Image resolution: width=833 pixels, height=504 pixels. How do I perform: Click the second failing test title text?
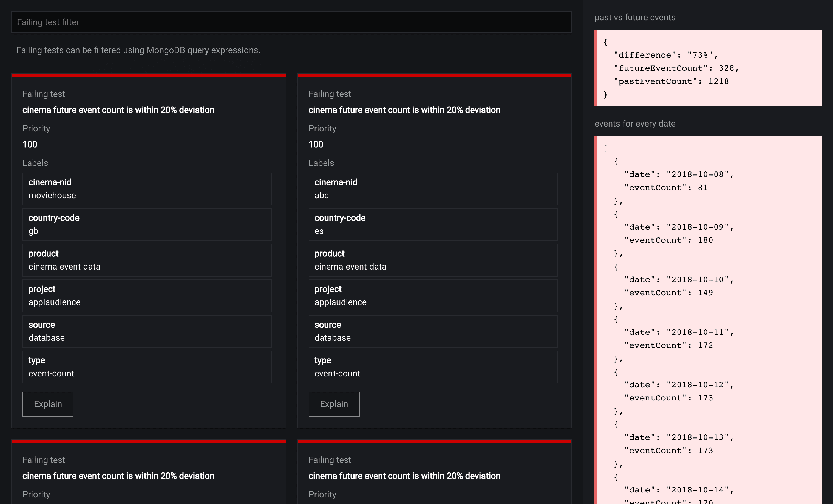[404, 110]
